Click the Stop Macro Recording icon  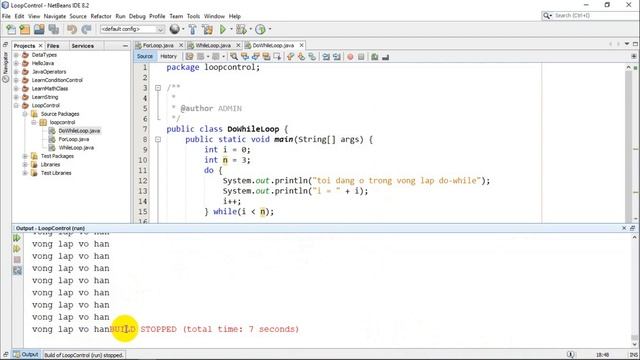tap(361, 57)
